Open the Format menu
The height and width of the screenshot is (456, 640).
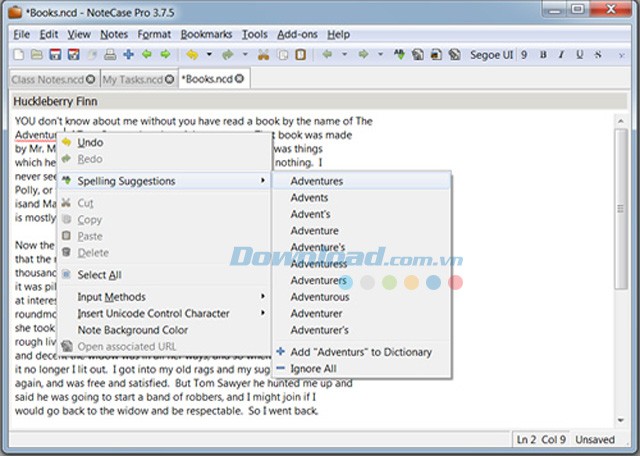(154, 35)
